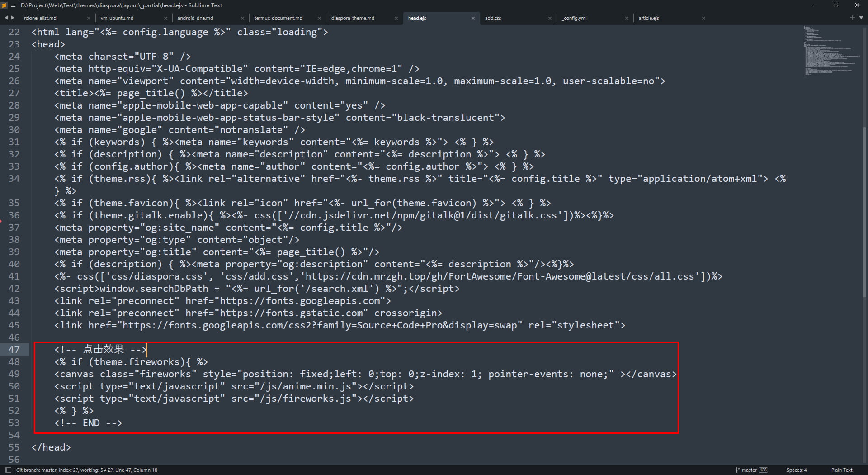Click line number 36 in the gutter
Screen dimensions: 868x475
coord(14,215)
